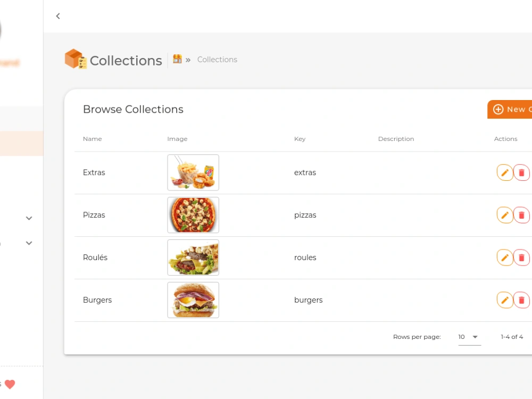
Task: Open the Burgers image thumbnail
Action: click(x=193, y=300)
